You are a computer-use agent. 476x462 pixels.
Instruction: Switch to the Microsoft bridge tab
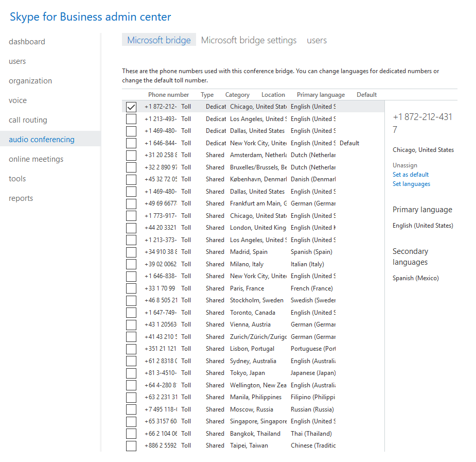(x=159, y=40)
